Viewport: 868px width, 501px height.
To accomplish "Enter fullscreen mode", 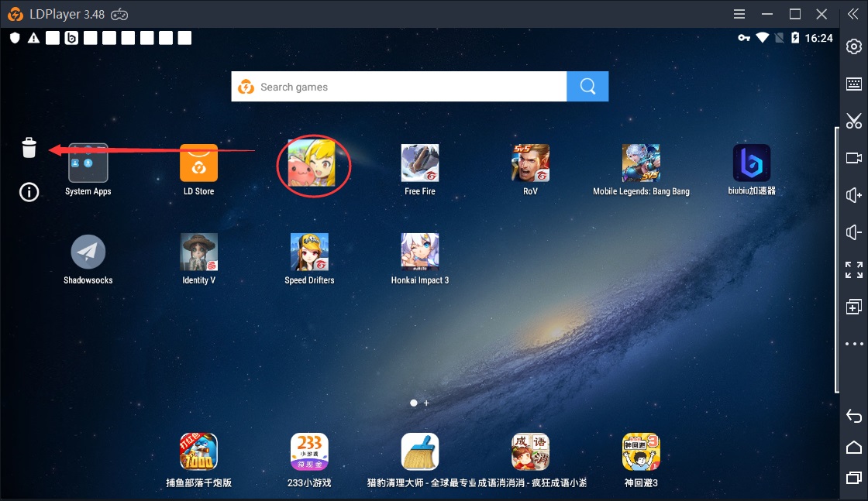I will point(854,269).
